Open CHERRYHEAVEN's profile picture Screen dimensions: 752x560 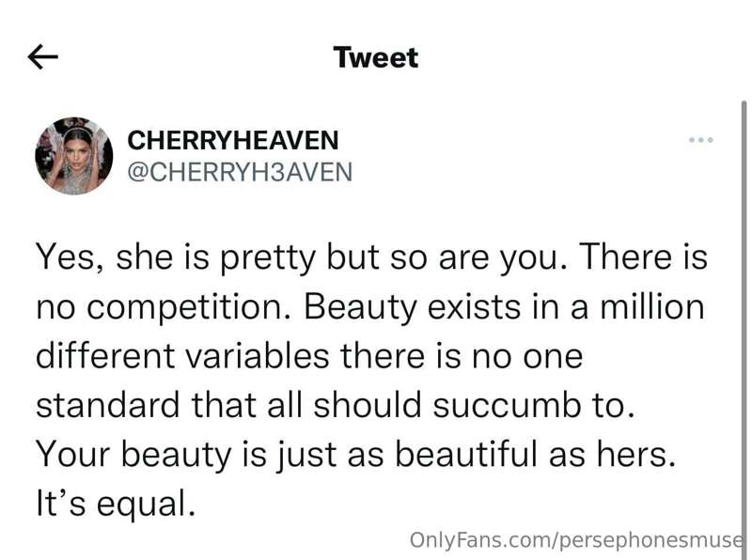[x=74, y=156]
